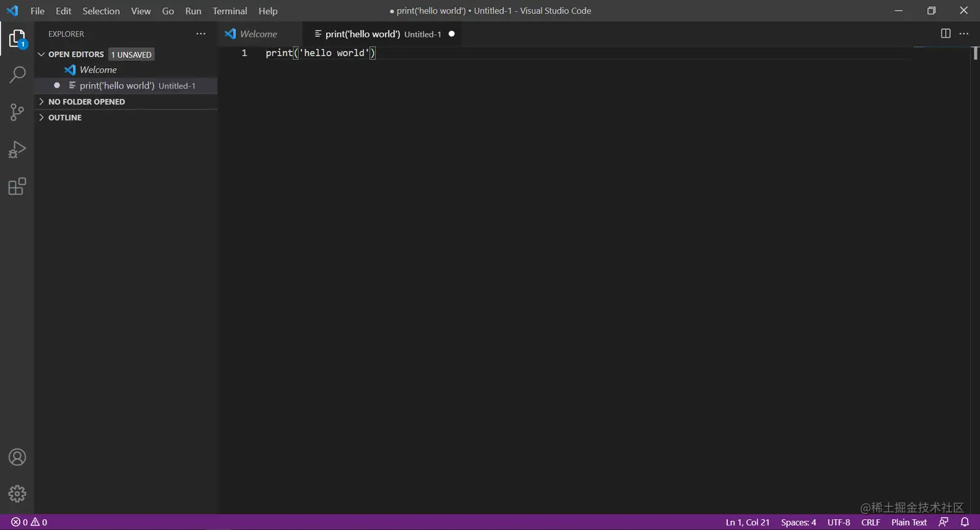The height and width of the screenshot is (530, 980).
Task: Change language mode via Plain Text
Action: click(x=909, y=522)
